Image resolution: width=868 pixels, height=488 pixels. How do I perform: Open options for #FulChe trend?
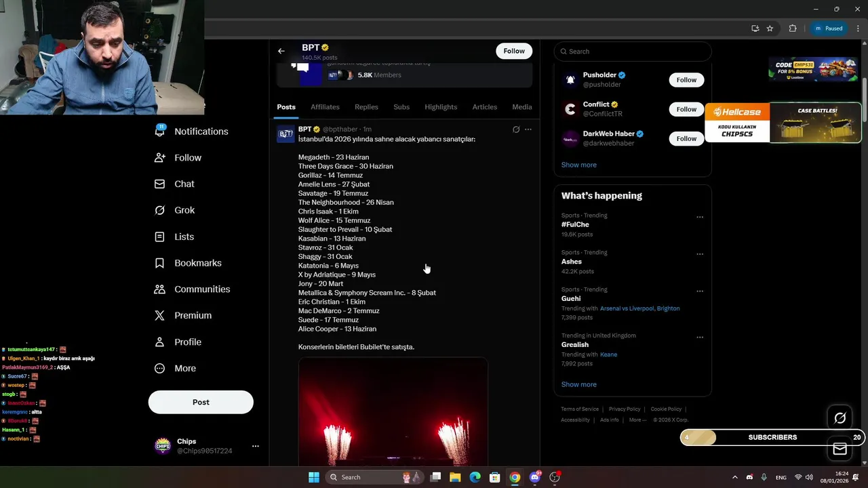click(700, 218)
